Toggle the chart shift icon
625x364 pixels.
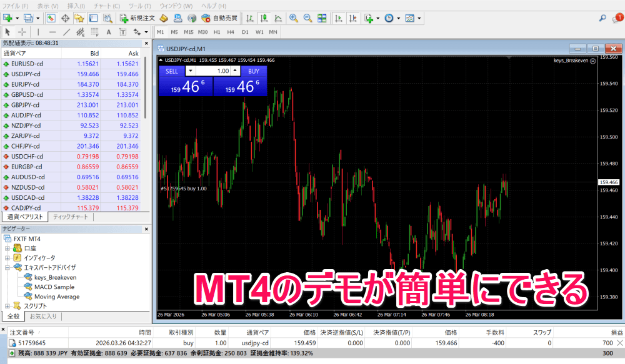[352, 18]
